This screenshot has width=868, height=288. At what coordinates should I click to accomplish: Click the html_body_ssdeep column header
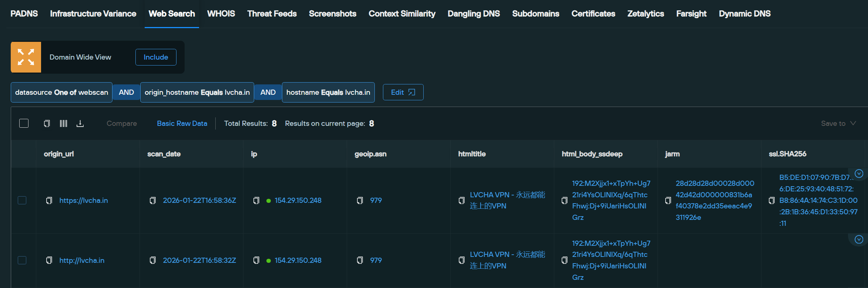click(592, 154)
